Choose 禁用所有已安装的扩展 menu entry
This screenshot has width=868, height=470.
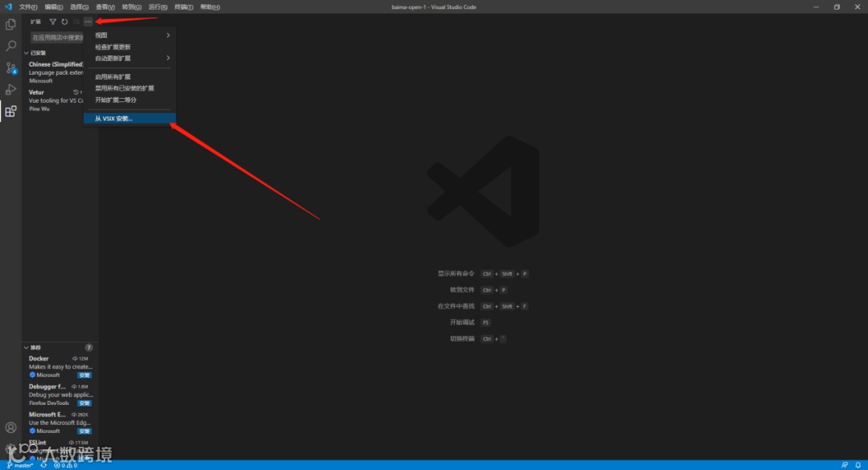coord(129,88)
